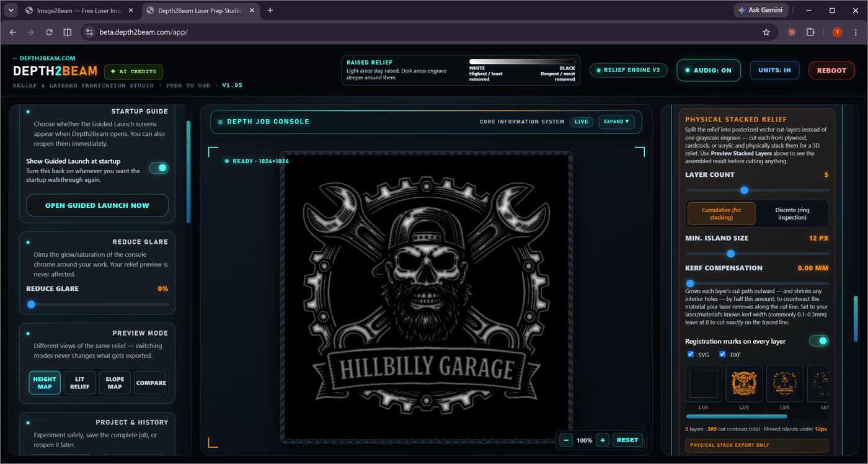Click the REBOOT button
The height and width of the screenshot is (464, 868).
831,70
